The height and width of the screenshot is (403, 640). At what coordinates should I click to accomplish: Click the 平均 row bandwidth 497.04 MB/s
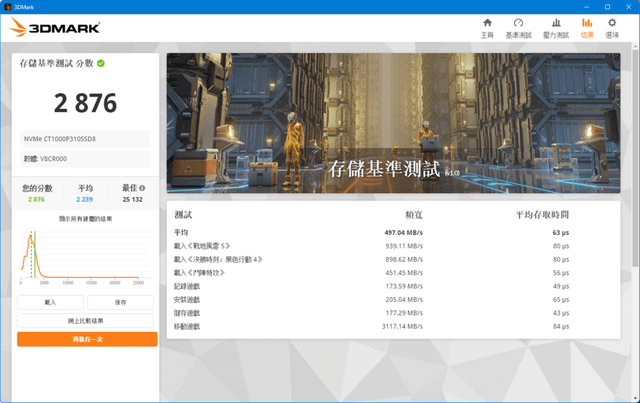click(403, 233)
